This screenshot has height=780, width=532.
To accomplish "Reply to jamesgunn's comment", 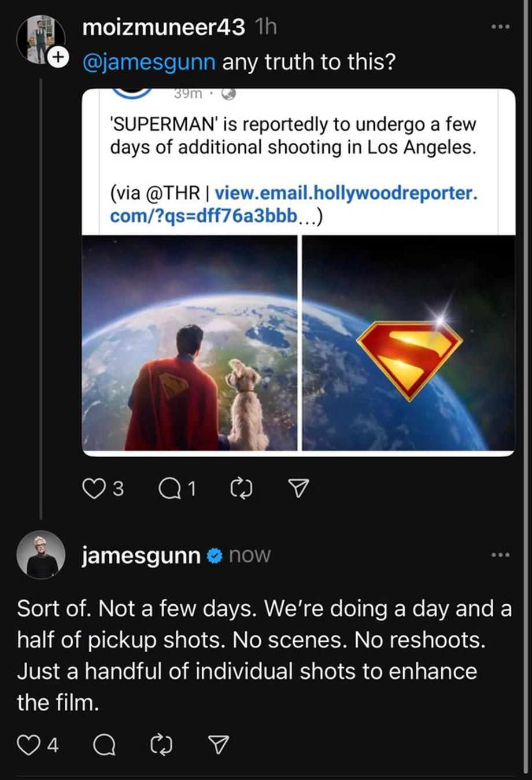I will click(x=104, y=745).
